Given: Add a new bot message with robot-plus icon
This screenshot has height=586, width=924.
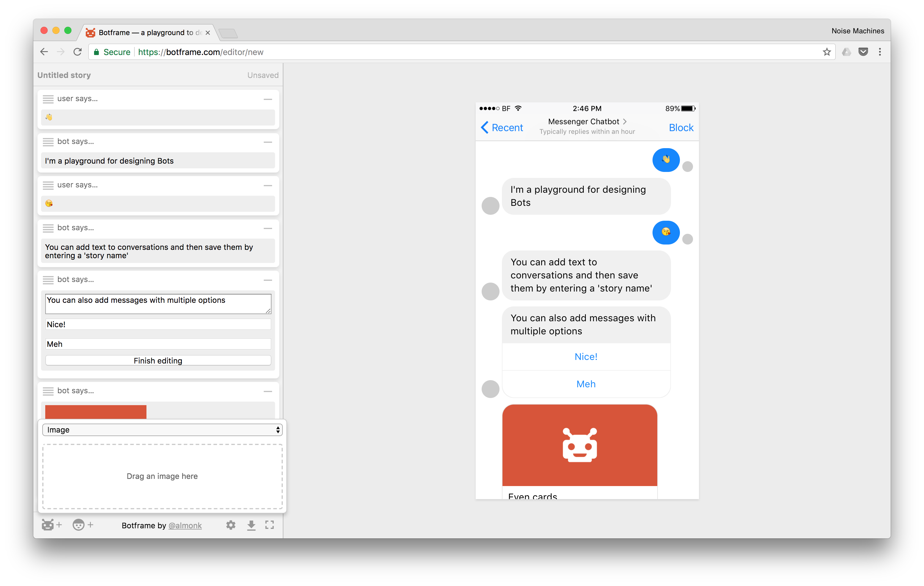Looking at the screenshot, I should coord(51,525).
